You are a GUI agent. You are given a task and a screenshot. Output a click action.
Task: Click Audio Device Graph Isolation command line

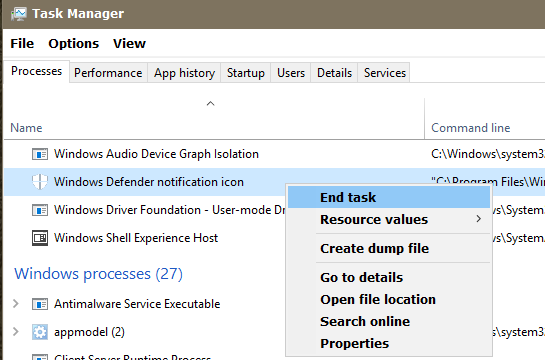[x=488, y=154]
